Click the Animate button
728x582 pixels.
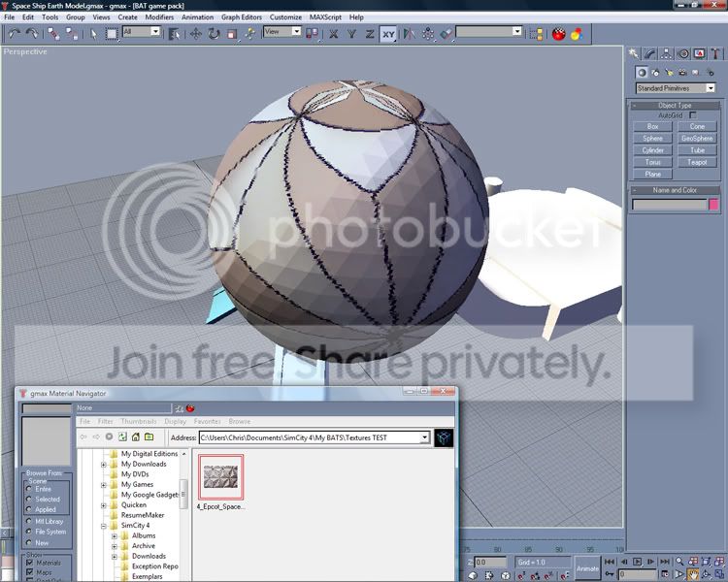point(587,568)
